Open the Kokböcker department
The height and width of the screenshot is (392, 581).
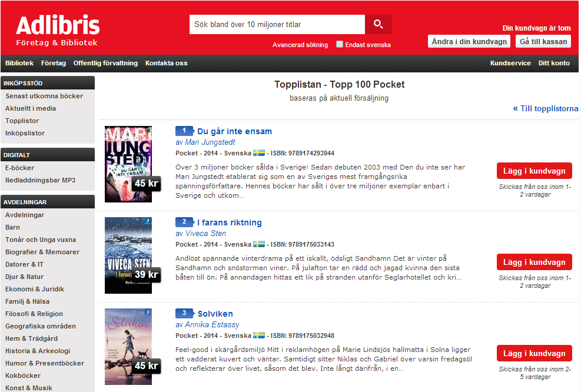(23, 376)
